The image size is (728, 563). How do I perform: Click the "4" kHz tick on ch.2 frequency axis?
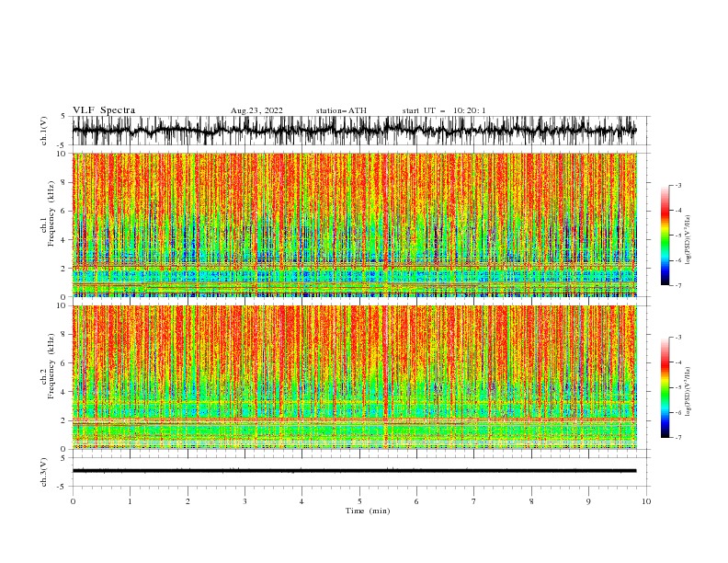pyautogui.click(x=64, y=392)
